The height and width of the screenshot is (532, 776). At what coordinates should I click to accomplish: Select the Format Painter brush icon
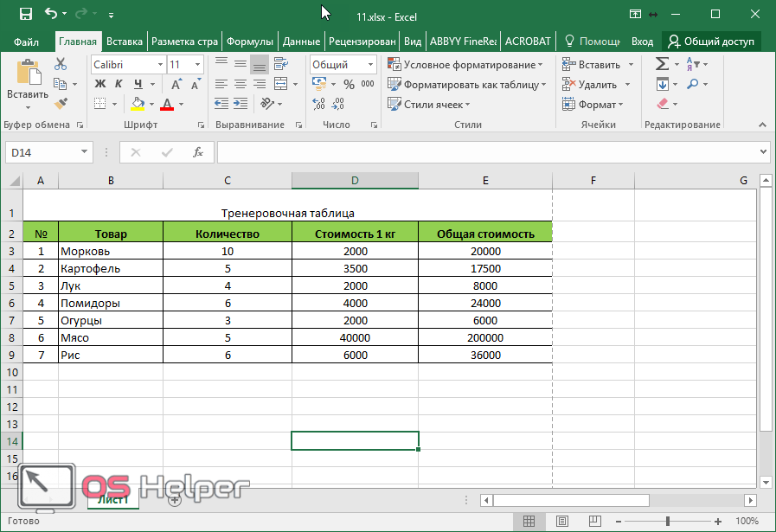coord(61,104)
